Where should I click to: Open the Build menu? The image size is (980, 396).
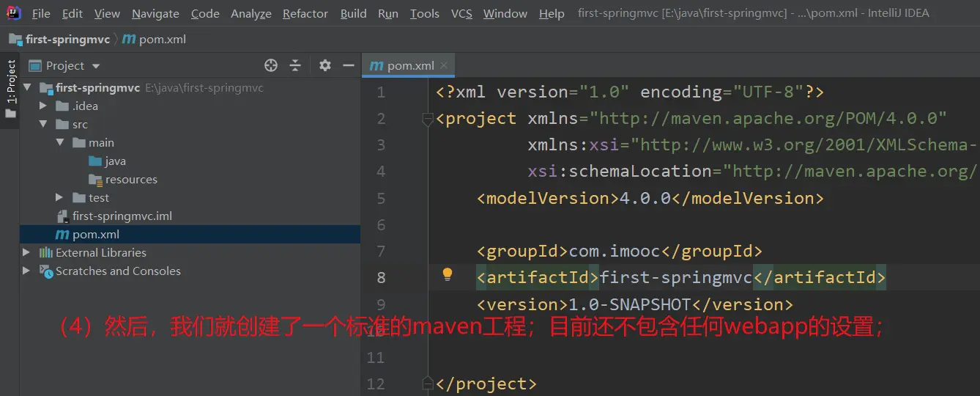353,13
